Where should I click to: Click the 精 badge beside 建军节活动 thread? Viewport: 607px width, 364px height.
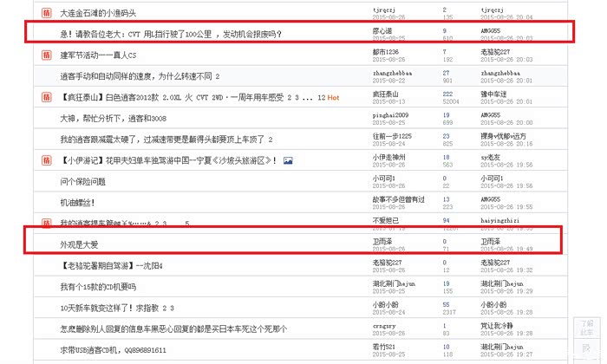[x=47, y=55]
